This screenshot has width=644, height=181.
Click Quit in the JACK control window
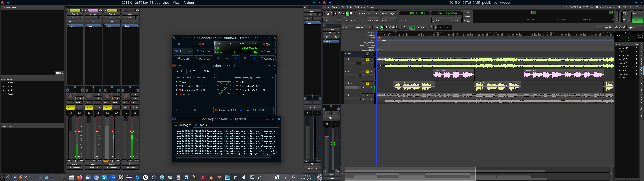(x=267, y=44)
